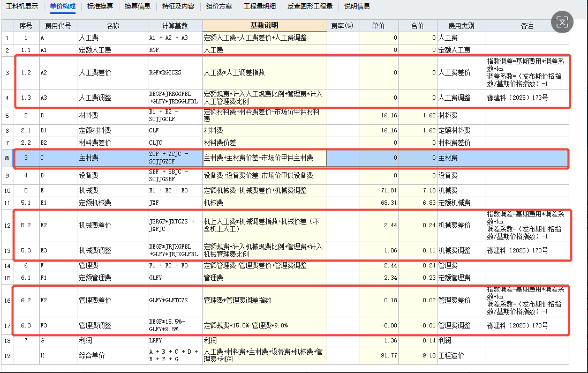Open the 说明信息 tab
Image resolution: width=588 pixels, height=373 pixels.
[x=356, y=8]
